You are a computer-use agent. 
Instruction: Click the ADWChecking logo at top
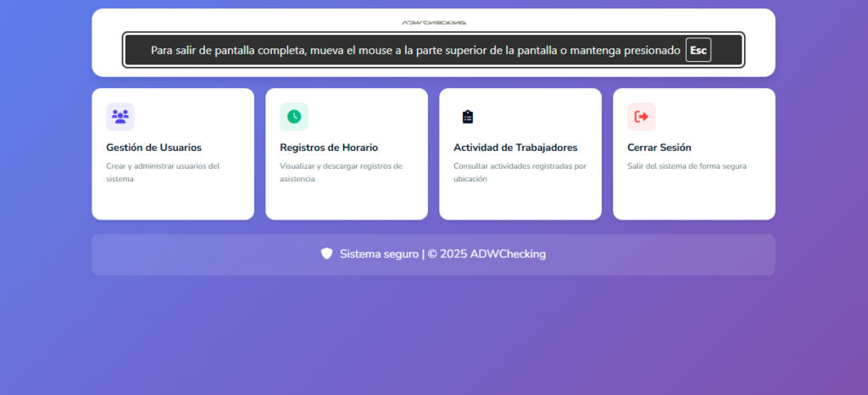tap(433, 23)
